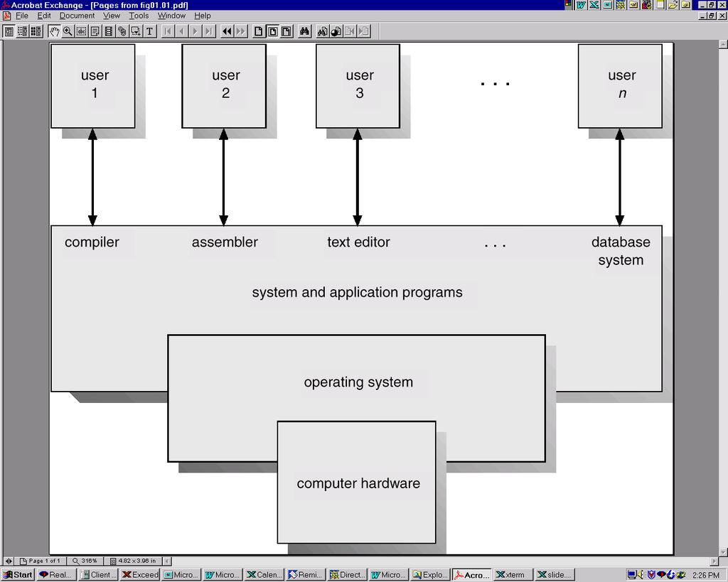
Task: Click 'operating system' label in diagram
Action: [358, 382]
